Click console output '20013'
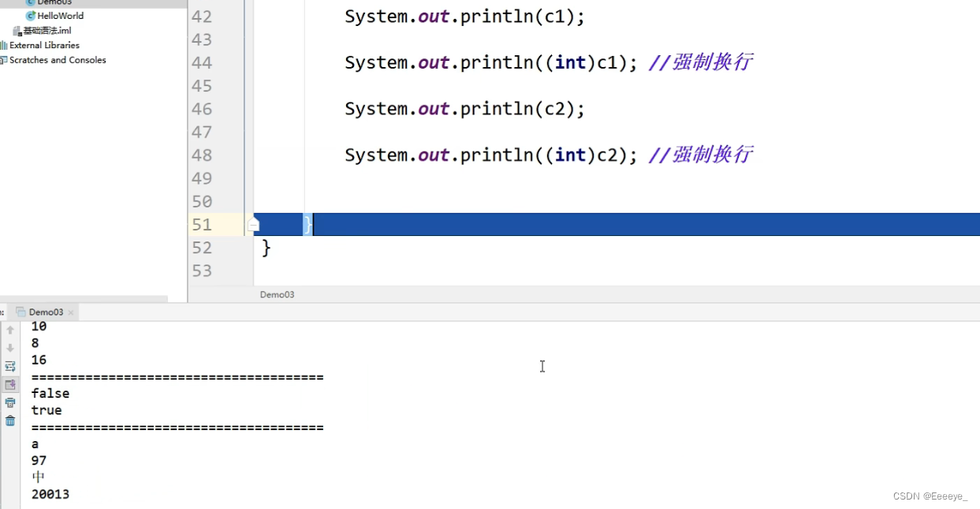This screenshot has width=980, height=509. click(x=50, y=495)
